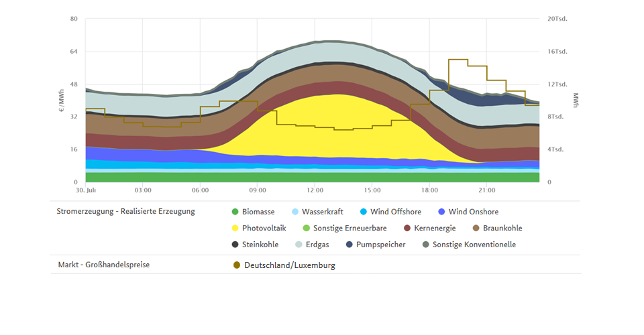Click the 12:00 x-axis label
The image size is (644, 335).
pos(315,190)
